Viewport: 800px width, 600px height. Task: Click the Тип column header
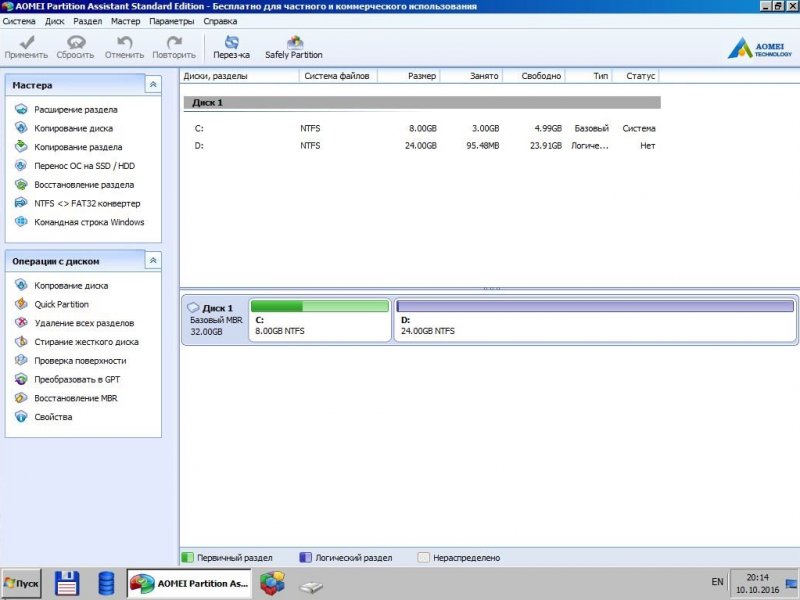click(589, 76)
